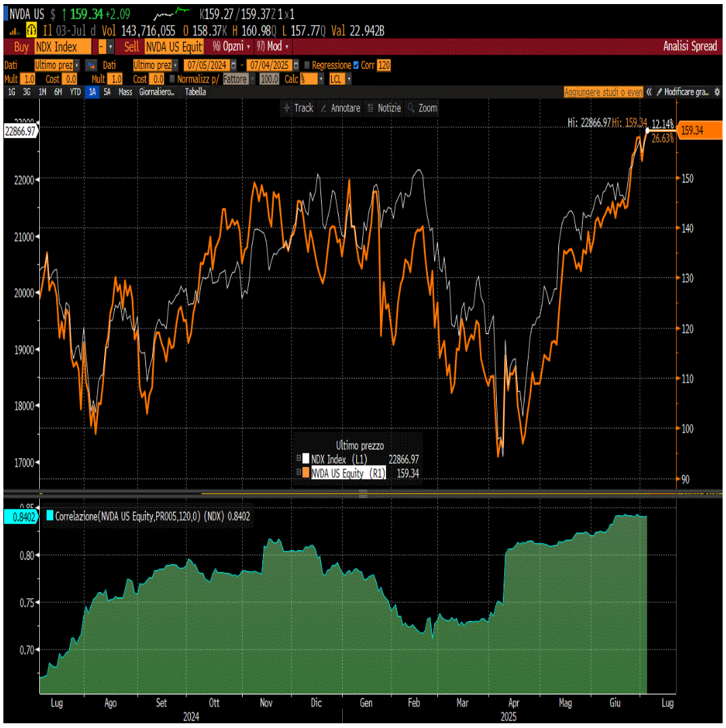The image size is (726, 728).
Task: Click the chart settings gear icon
Action: pos(717,92)
